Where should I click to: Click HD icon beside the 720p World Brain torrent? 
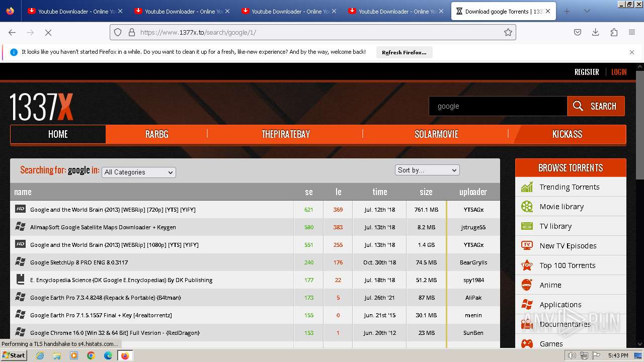coord(20,209)
